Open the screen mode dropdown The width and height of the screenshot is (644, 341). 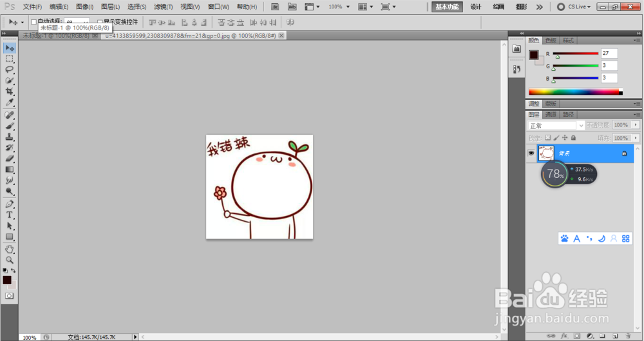[x=388, y=6]
